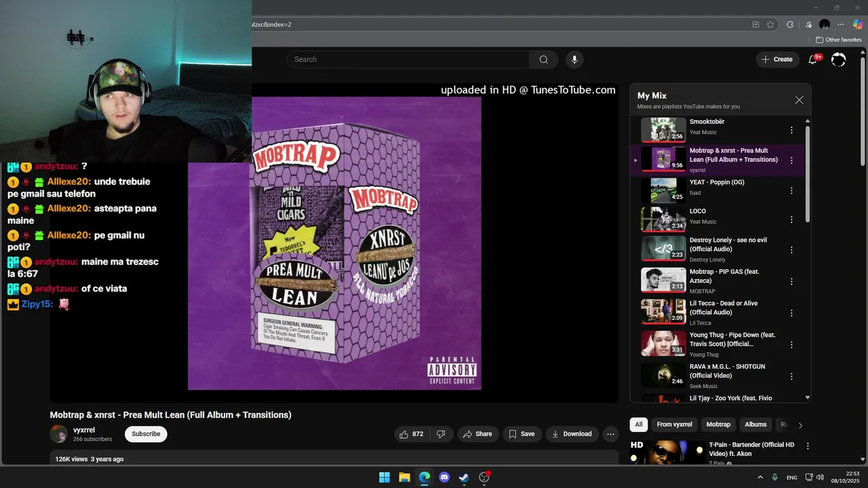The height and width of the screenshot is (488, 868).
Task: Open the Edge settings and more menu
Action: [841, 24]
